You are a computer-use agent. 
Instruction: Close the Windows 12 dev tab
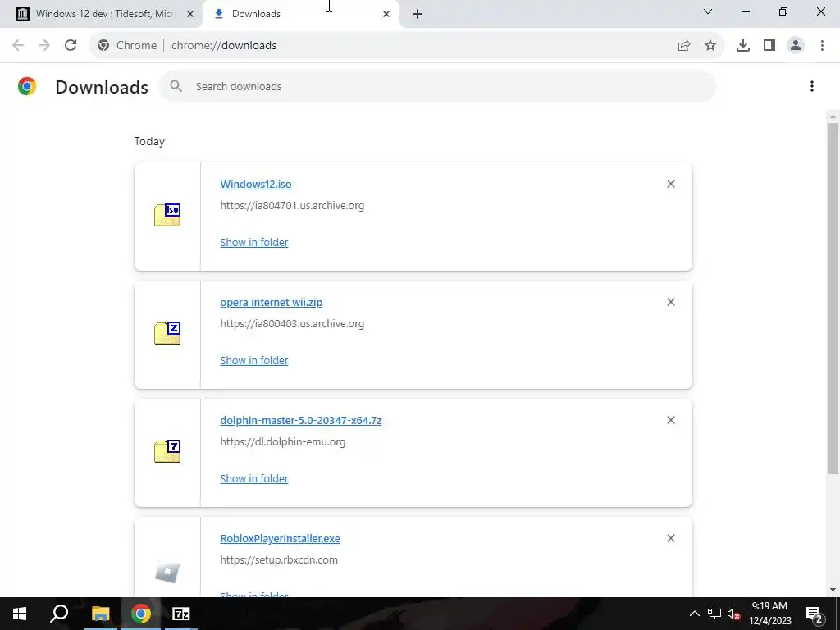click(190, 14)
